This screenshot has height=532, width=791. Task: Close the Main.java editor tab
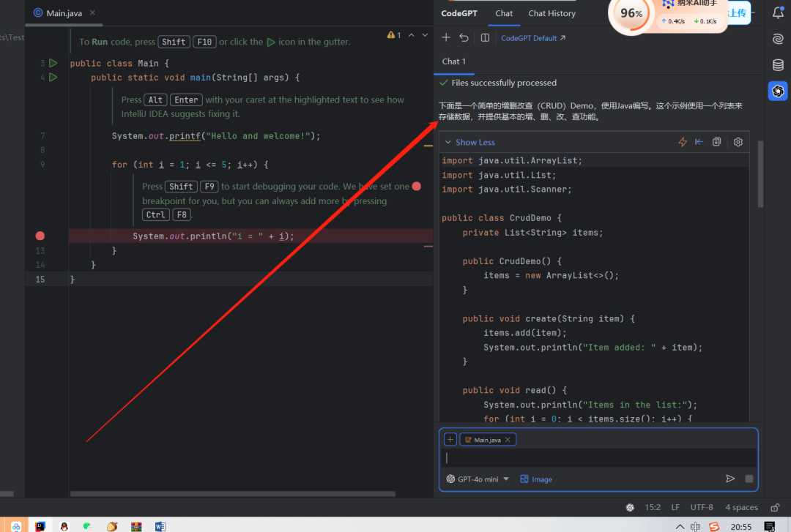point(92,12)
